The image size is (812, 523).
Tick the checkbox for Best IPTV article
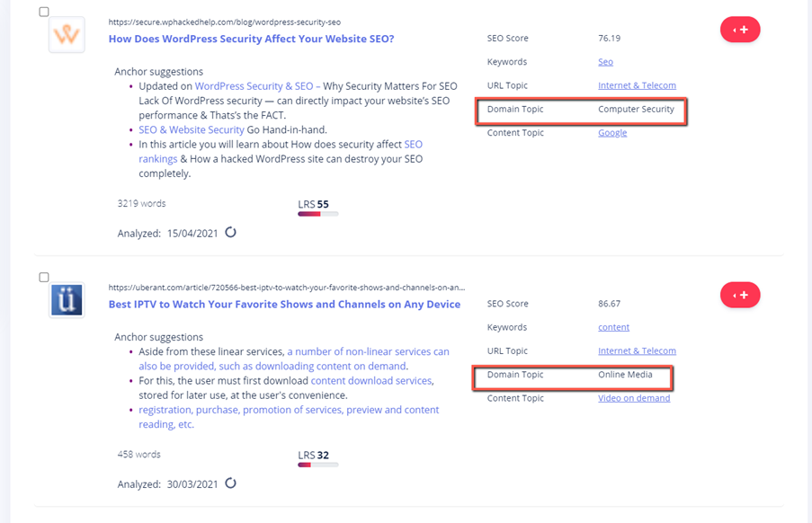point(44,278)
